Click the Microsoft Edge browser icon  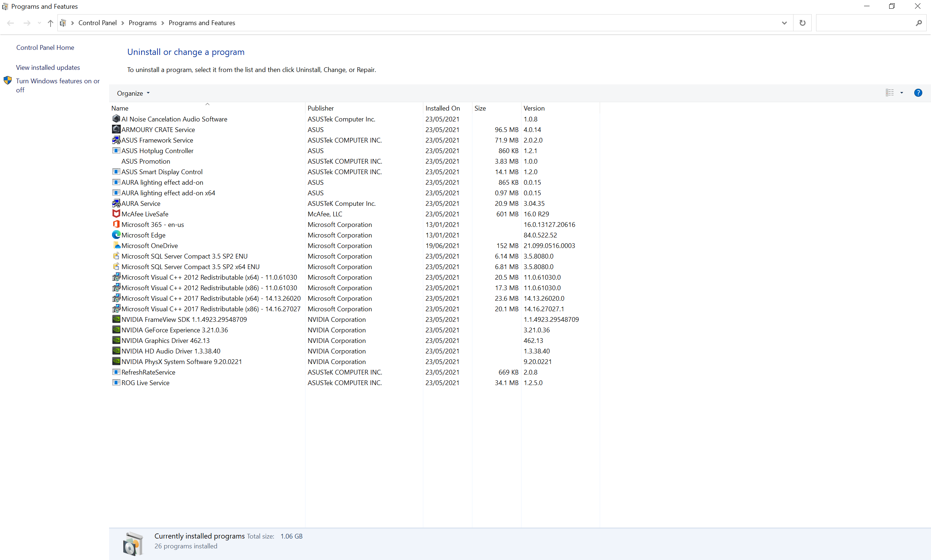[116, 235]
